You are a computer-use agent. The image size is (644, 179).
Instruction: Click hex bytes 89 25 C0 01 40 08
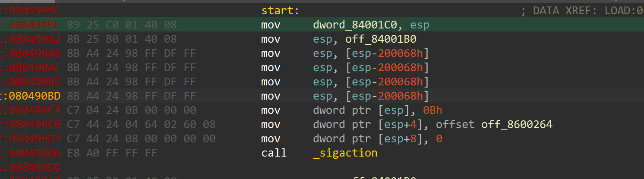pos(122,25)
